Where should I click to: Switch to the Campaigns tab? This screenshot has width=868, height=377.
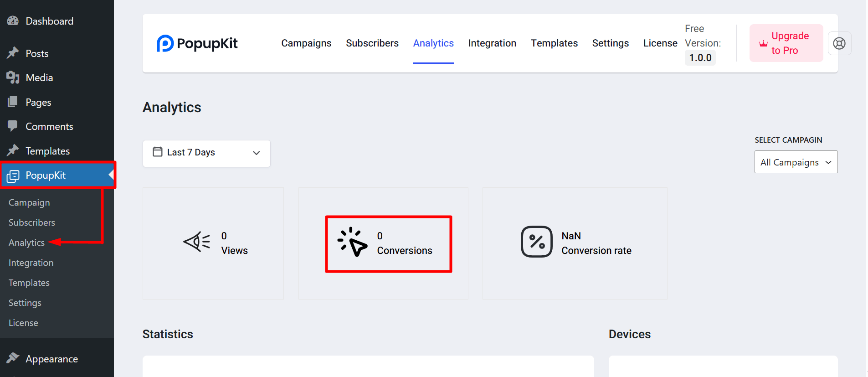point(306,43)
